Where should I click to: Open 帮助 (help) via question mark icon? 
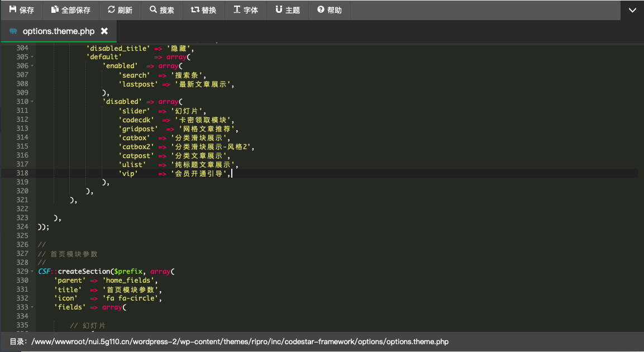pyautogui.click(x=321, y=10)
